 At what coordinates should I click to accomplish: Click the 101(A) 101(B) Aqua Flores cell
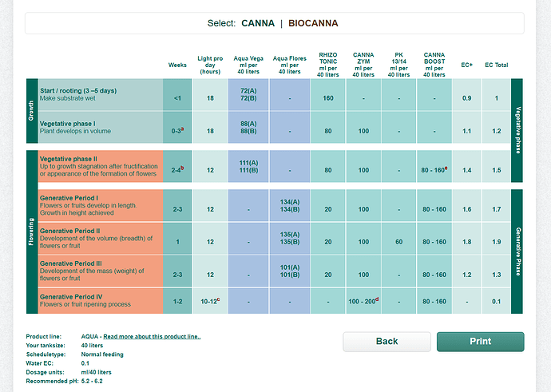coord(290,271)
